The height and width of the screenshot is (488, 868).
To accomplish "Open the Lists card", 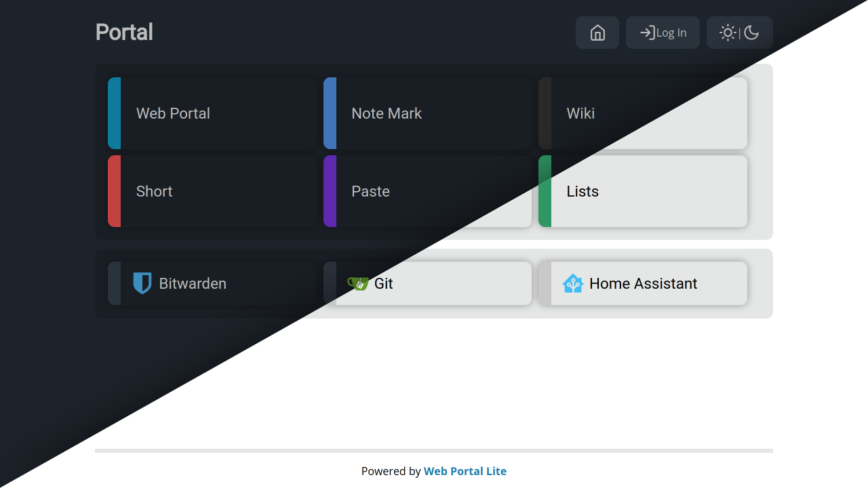I will [643, 191].
